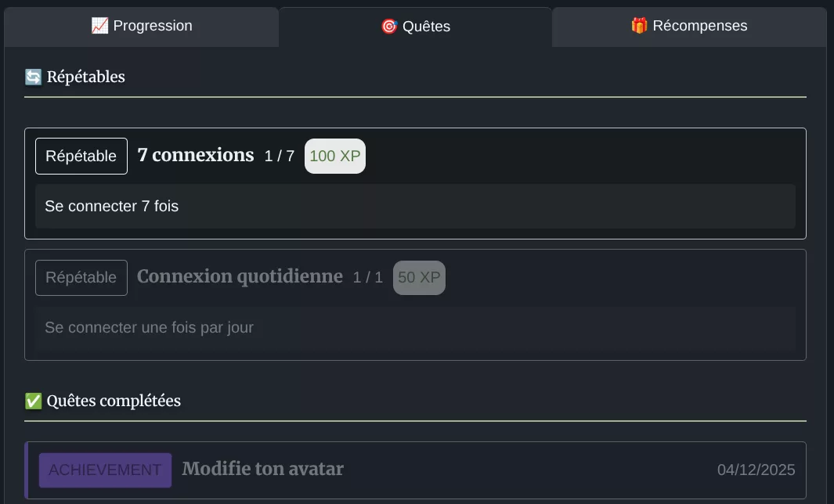Image resolution: width=834 pixels, height=504 pixels.
Task: Click the green checkmark icon beside Quêtes complétées
Action: 33,401
